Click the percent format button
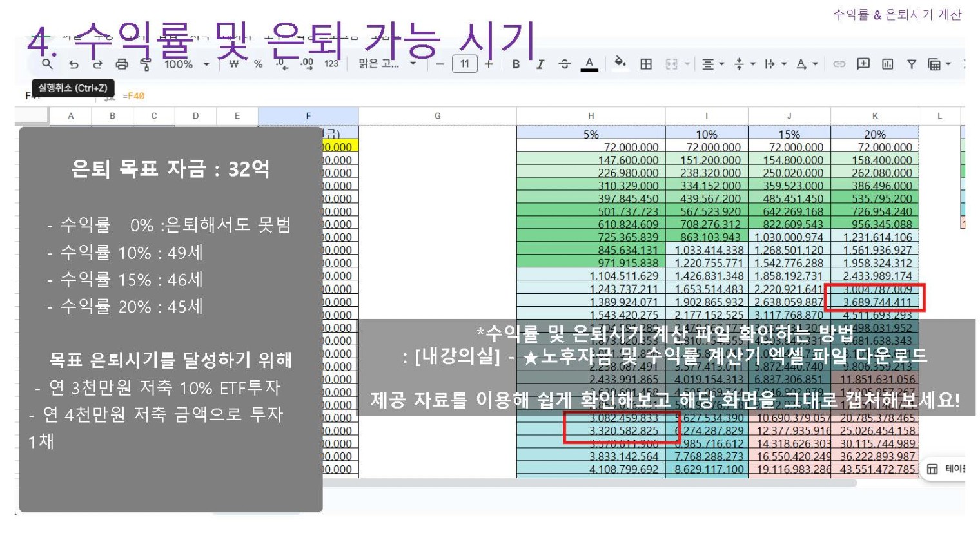Viewport: 980px width, 551px height. pos(258,64)
